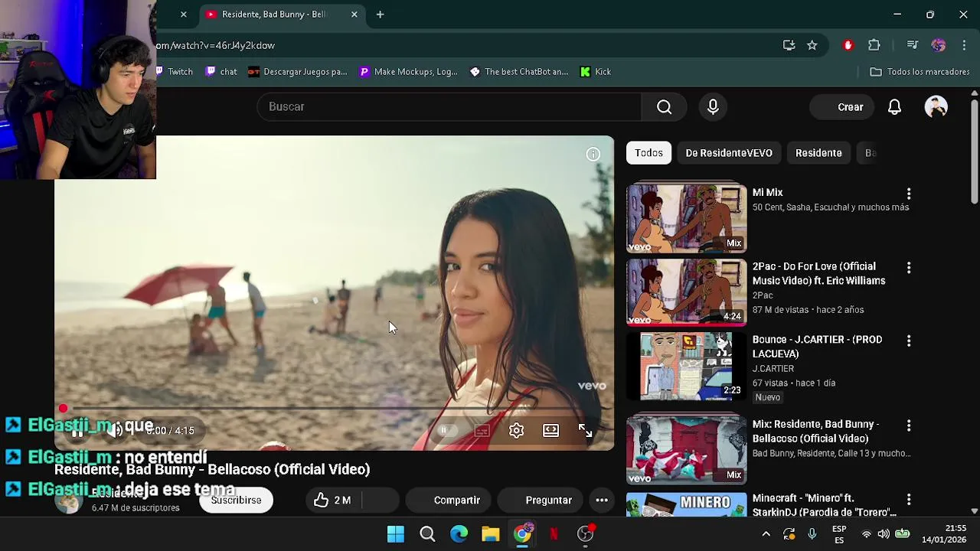This screenshot has width=980, height=551.
Task: Open the YouTube account avatar menu
Action: coord(936,107)
